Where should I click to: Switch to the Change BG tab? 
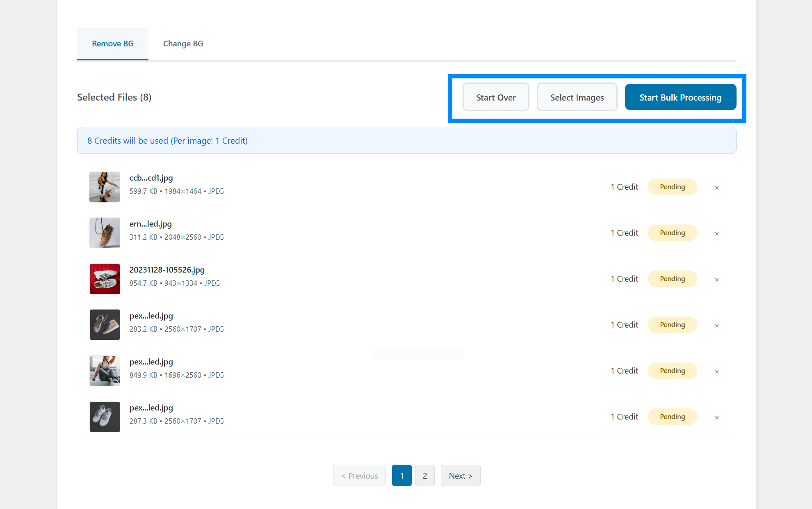click(x=183, y=44)
